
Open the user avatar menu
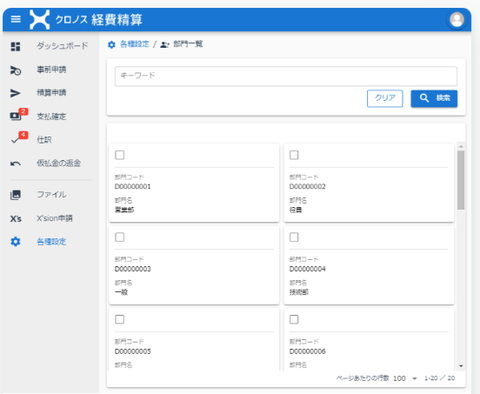pyautogui.click(x=457, y=19)
